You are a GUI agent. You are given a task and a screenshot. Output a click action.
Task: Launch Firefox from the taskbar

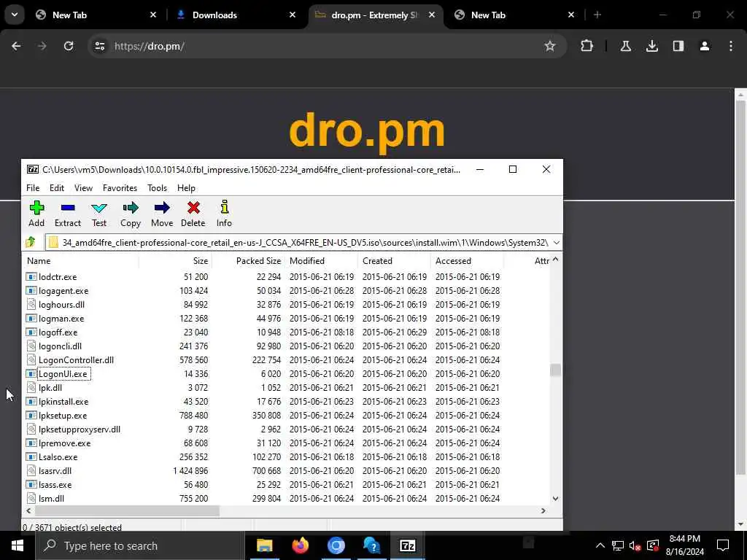[x=300, y=545]
